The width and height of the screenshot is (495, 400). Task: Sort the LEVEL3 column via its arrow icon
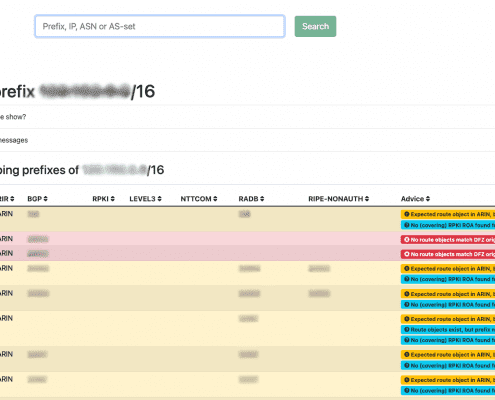tap(159, 199)
